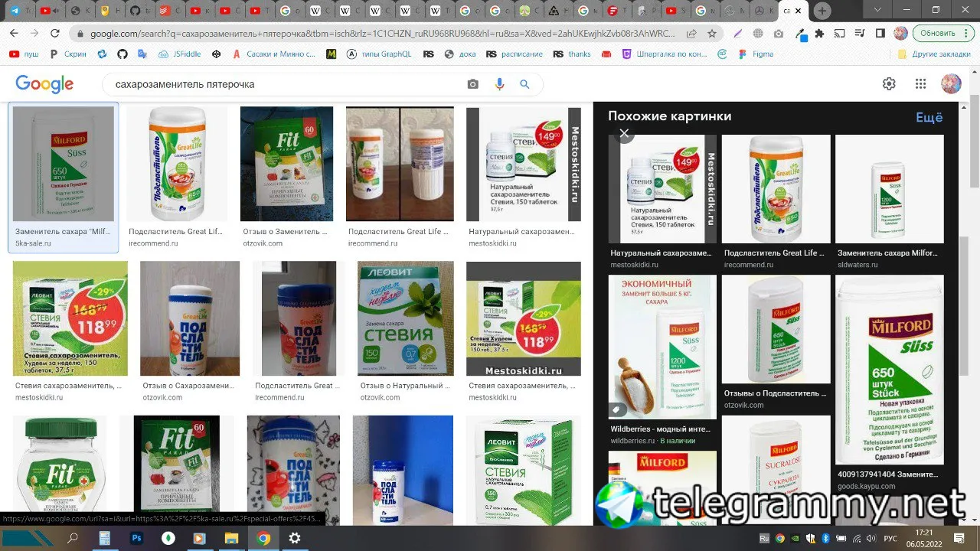Go to the Google logo homepage
Image resolution: width=980 pixels, height=551 pixels.
tap(44, 84)
